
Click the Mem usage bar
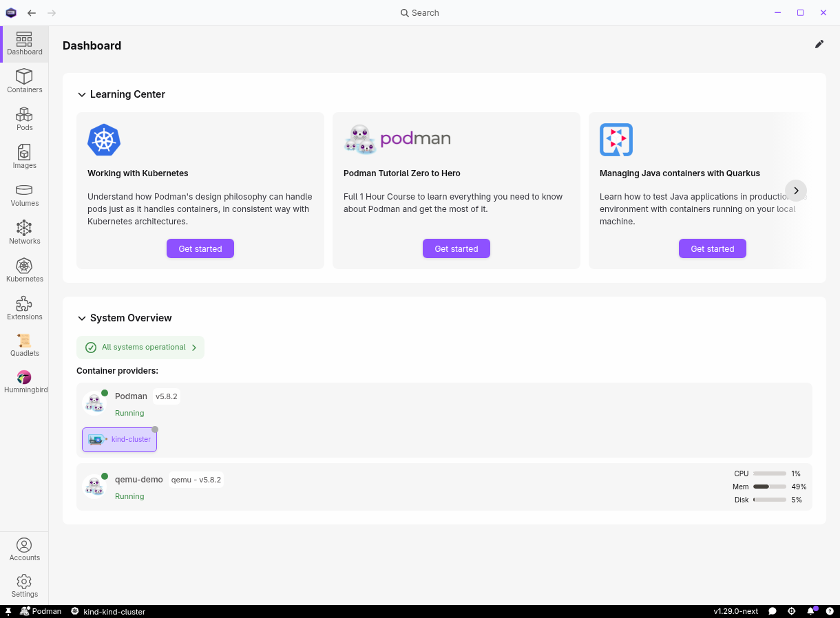(x=770, y=487)
